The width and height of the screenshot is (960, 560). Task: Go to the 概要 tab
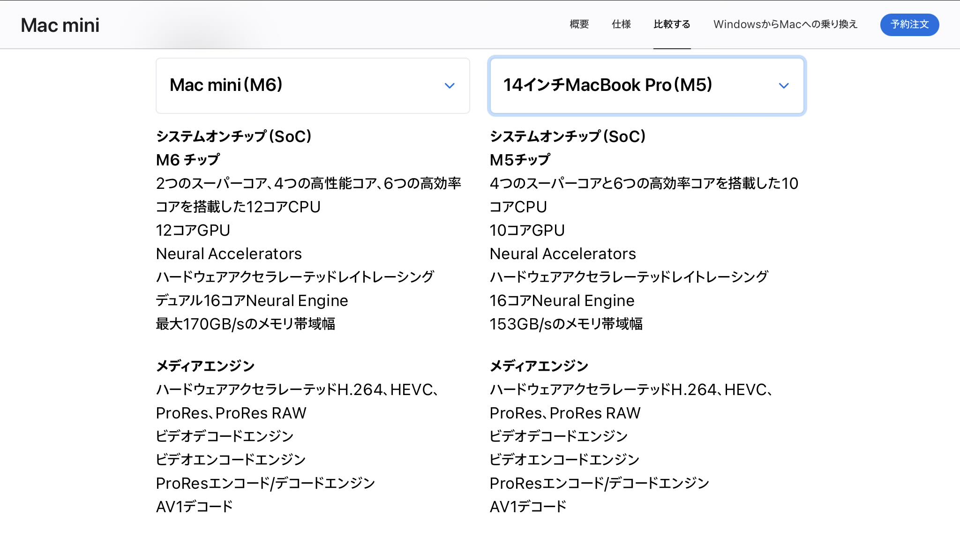pyautogui.click(x=579, y=24)
